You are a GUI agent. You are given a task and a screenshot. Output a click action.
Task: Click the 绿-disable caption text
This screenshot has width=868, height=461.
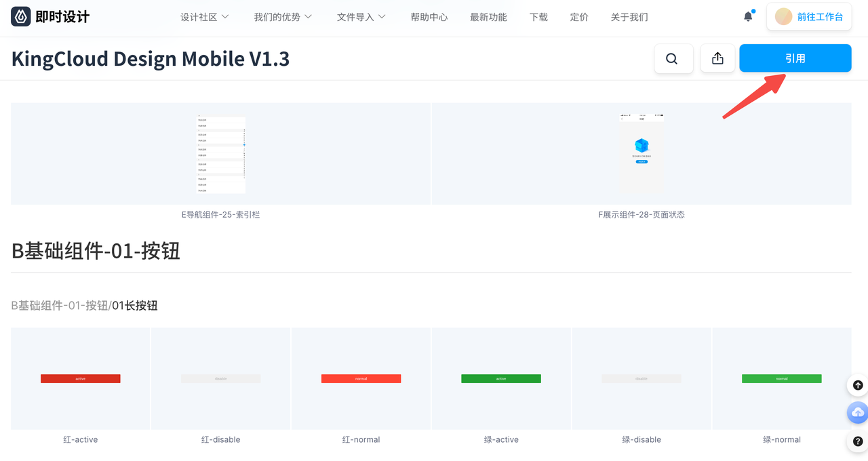click(x=642, y=439)
